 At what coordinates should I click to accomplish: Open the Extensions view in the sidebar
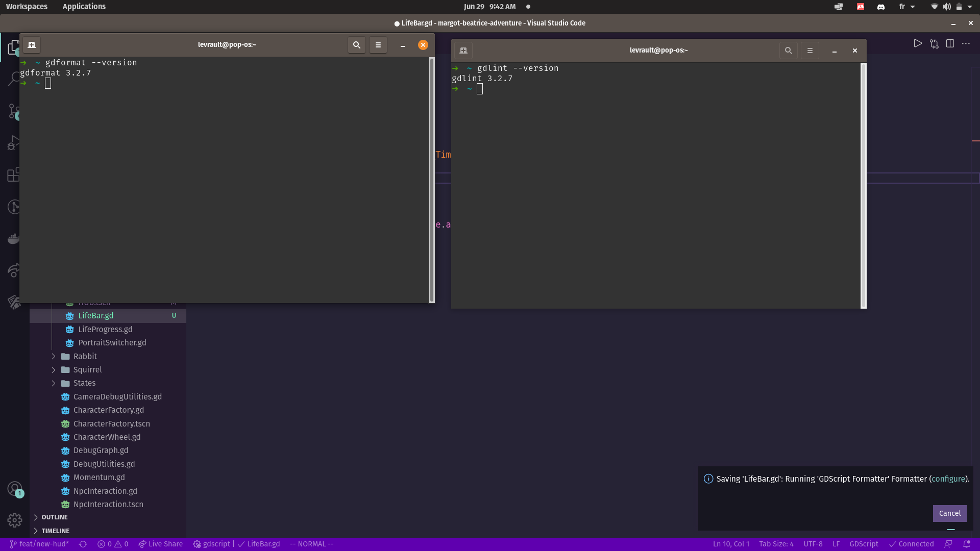click(x=14, y=174)
